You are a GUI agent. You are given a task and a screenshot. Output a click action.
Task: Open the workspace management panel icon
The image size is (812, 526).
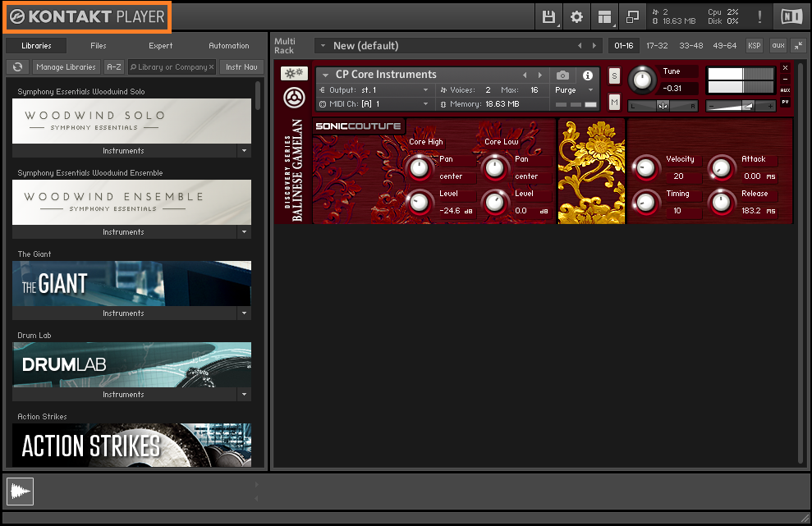pos(604,17)
